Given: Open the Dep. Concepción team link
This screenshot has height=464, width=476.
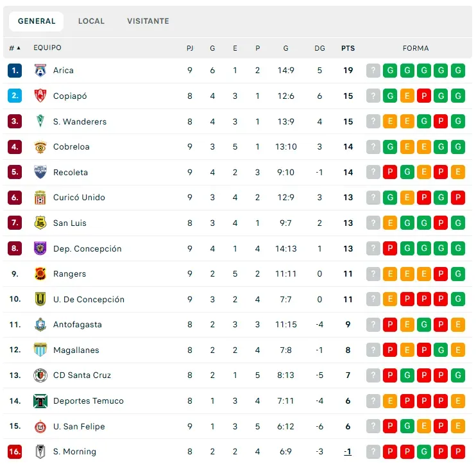Looking at the screenshot, I should click(87, 248).
